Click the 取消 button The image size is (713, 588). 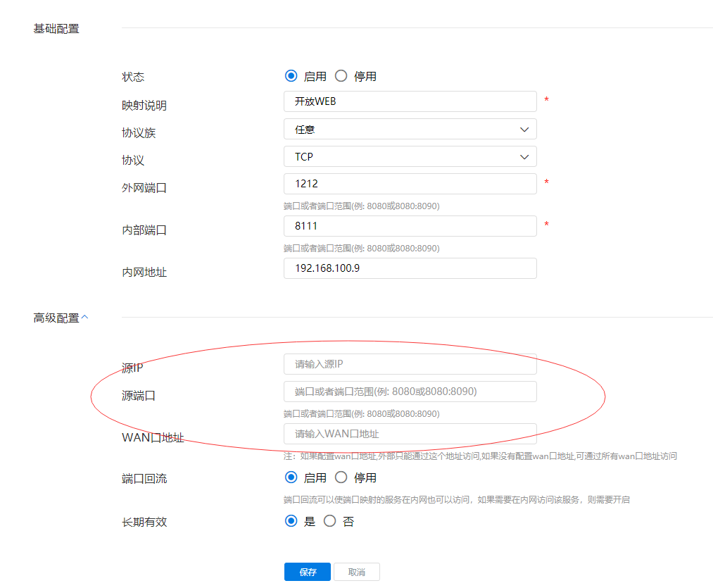pyautogui.click(x=356, y=572)
